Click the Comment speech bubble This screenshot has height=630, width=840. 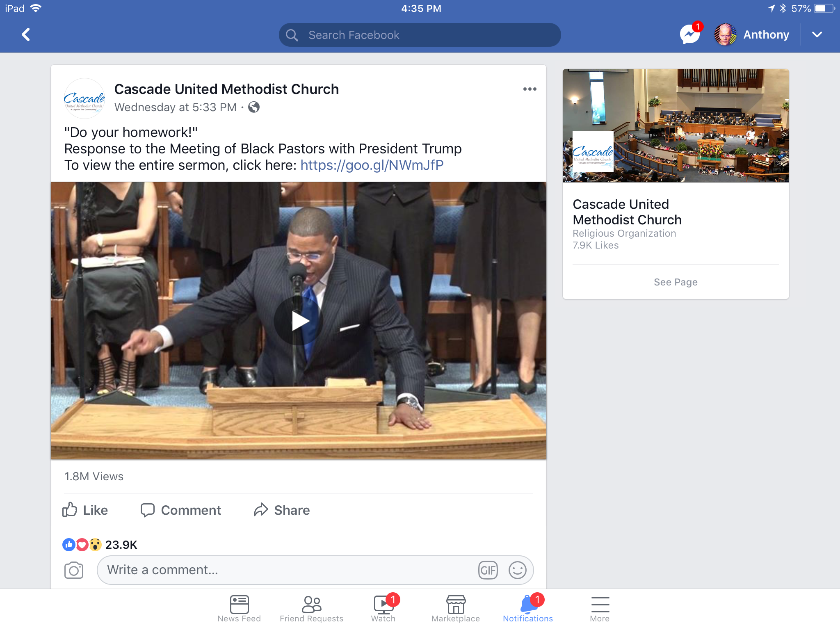click(181, 510)
